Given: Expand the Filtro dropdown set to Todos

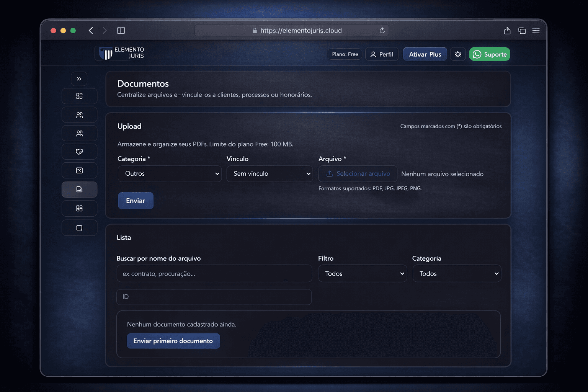Looking at the screenshot, I should pyautogui.click(x=362, y=273).
